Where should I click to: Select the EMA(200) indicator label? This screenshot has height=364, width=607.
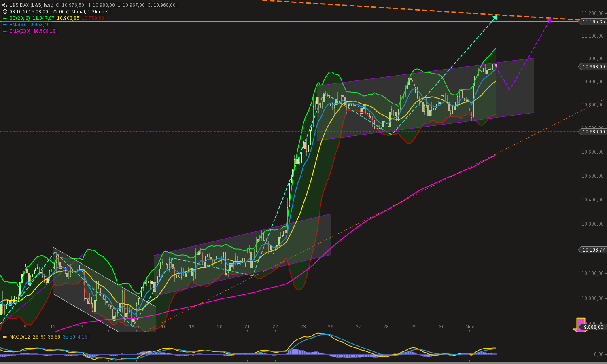20,31
